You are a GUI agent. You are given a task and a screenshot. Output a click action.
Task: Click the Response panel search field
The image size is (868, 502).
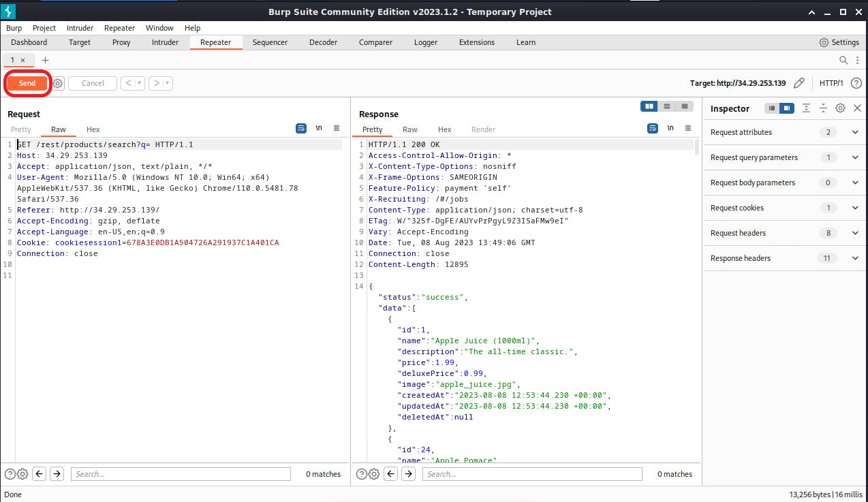coord(532,474)
